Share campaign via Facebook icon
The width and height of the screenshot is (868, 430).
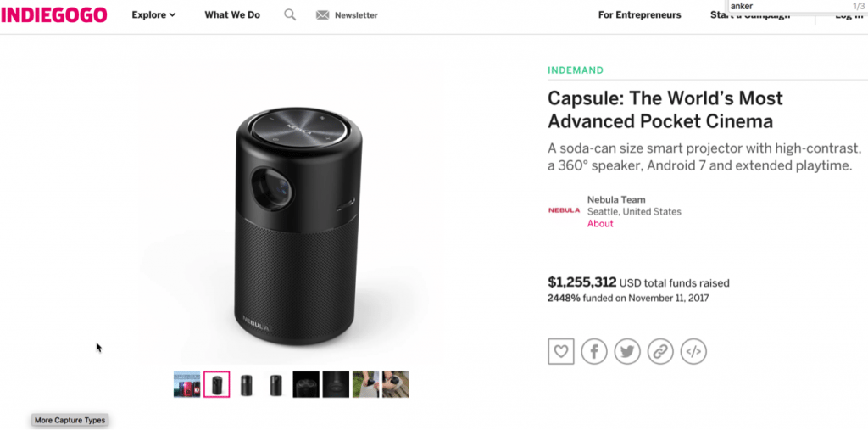pyautogui.click(x=594, y=351)
